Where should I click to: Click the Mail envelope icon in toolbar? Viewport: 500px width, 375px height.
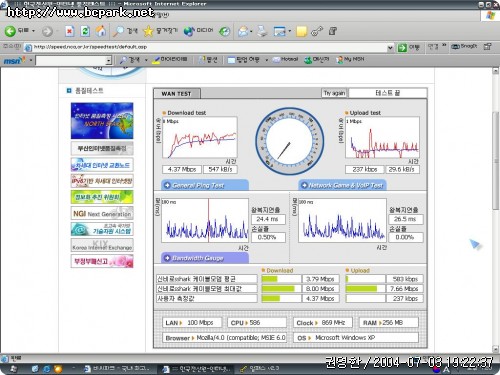[243, 31]
